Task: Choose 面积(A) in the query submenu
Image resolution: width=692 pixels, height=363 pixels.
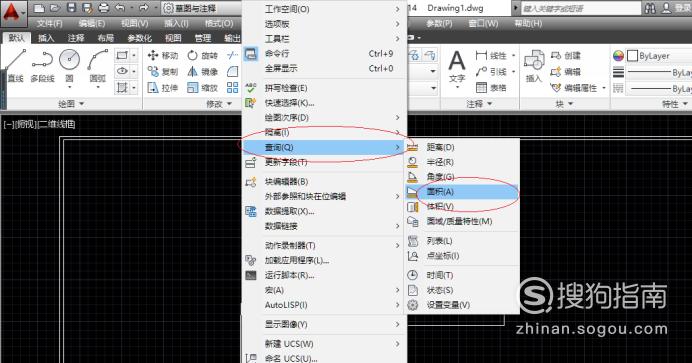Action: (x=462, y=191)
